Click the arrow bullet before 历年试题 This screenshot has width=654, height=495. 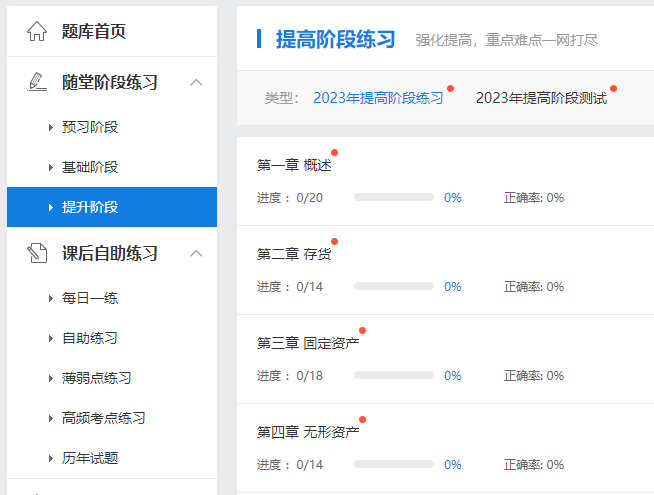point(50,458)
